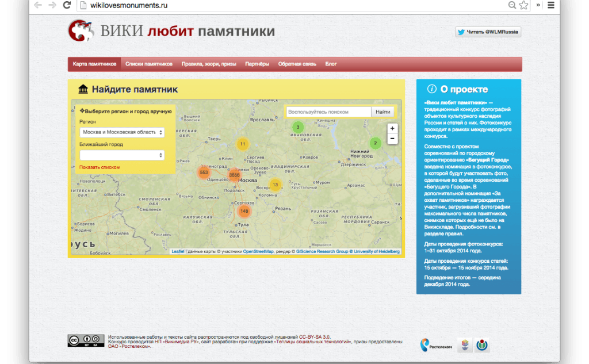Zoom in on the map
The height and width of the screenshot is (364, 589).
click(x=392, y=128)
